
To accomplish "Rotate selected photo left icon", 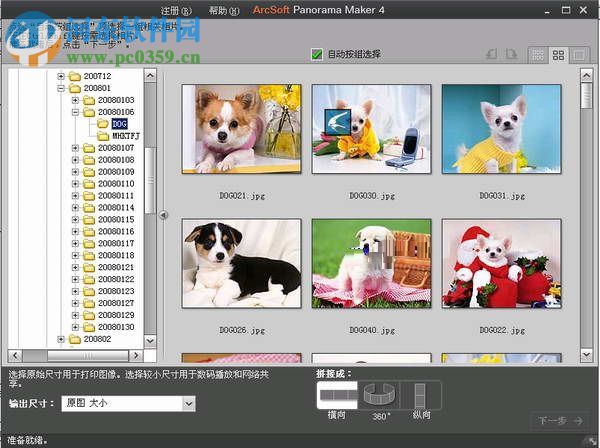I will click(492, 54).
